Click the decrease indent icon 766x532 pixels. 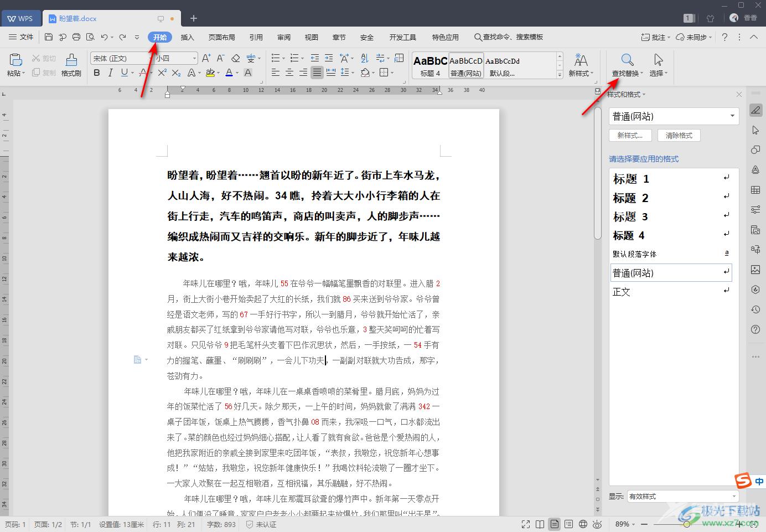coord(315,58)
